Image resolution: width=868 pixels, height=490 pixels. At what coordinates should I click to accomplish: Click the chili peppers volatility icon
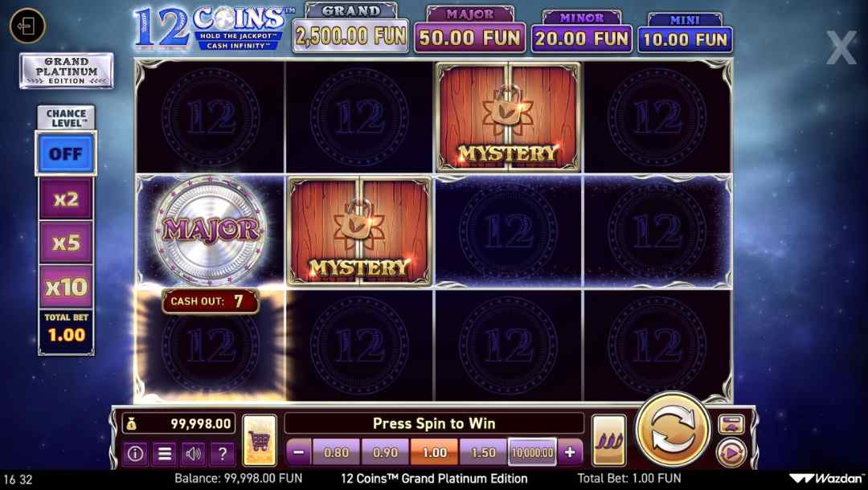click(x=609, y=440)
